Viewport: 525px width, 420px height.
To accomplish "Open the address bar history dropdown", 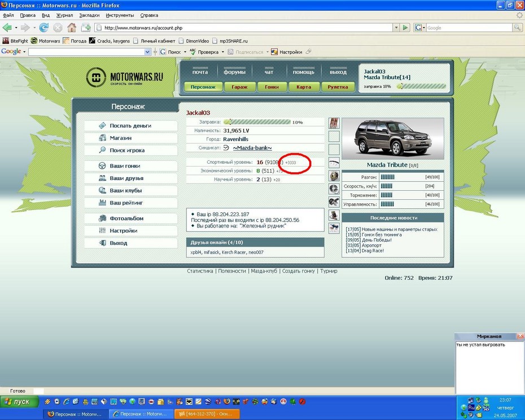I will (396, 28).
